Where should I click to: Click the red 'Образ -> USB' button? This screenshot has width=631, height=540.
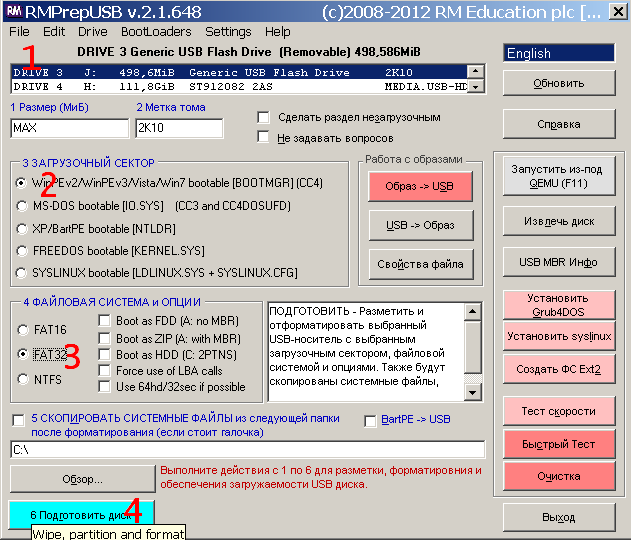click(x=419, y=186)
